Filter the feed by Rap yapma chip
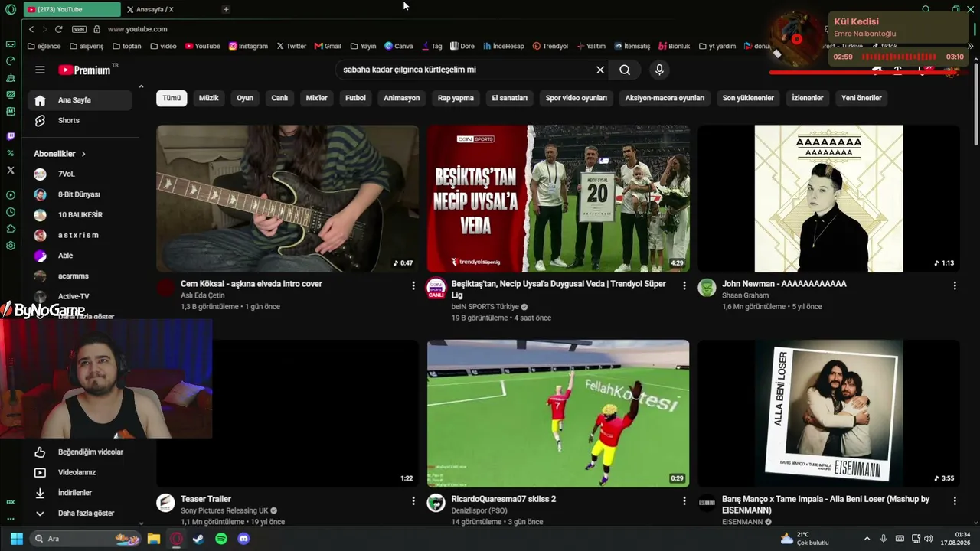980x551 pixels. (x=456, y=98)
